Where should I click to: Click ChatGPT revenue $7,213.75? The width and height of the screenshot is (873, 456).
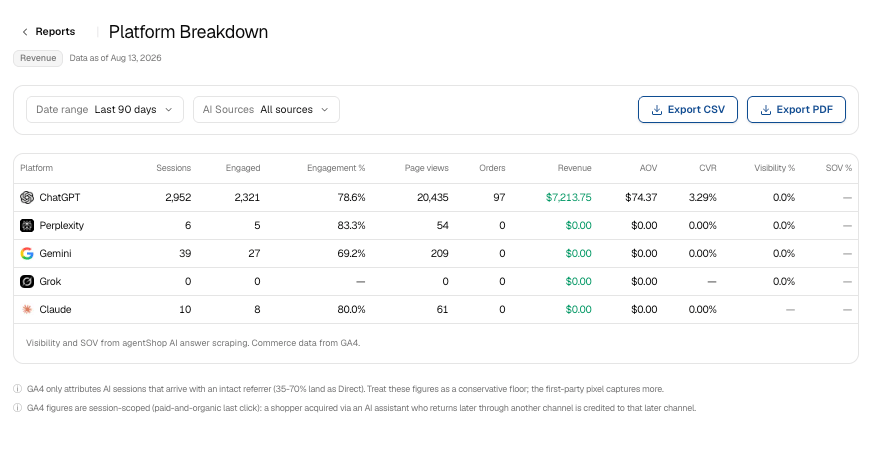[x=568, y=198]
